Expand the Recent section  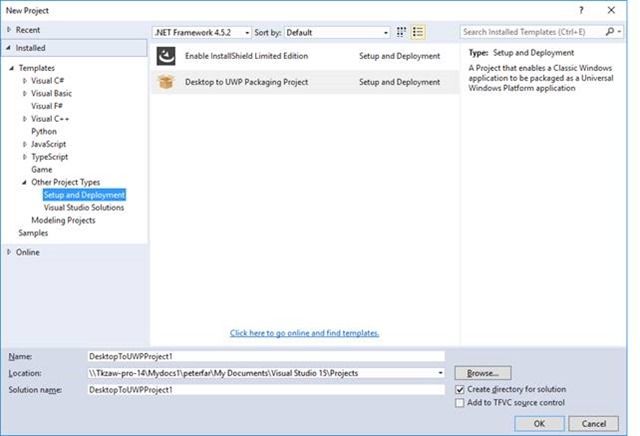[x=9, y=29]
